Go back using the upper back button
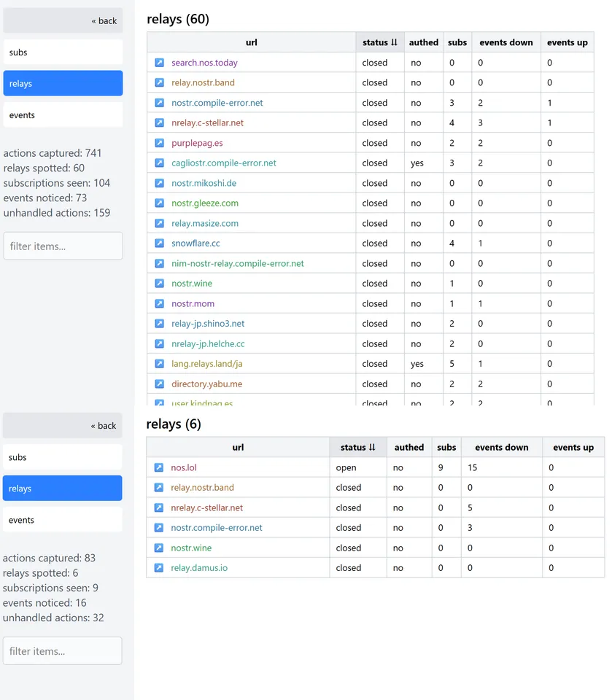Screen dimensions: 612x700 point(104,21)
